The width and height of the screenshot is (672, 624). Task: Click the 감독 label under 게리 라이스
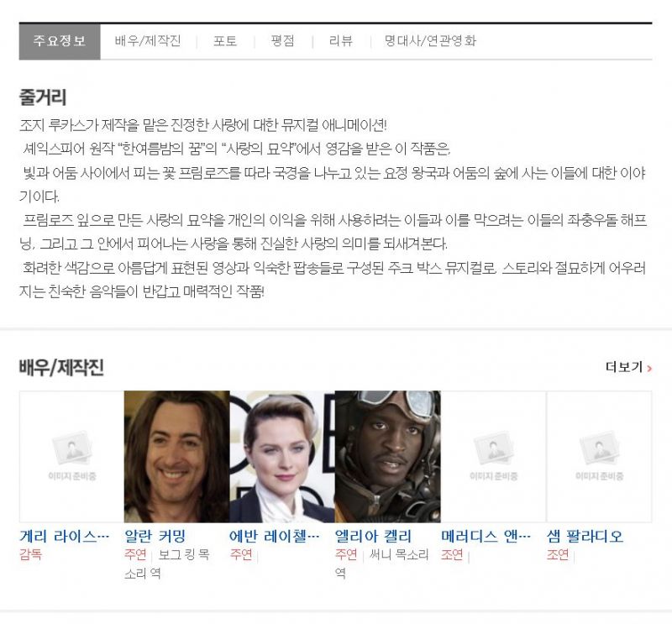coord(30,554)
